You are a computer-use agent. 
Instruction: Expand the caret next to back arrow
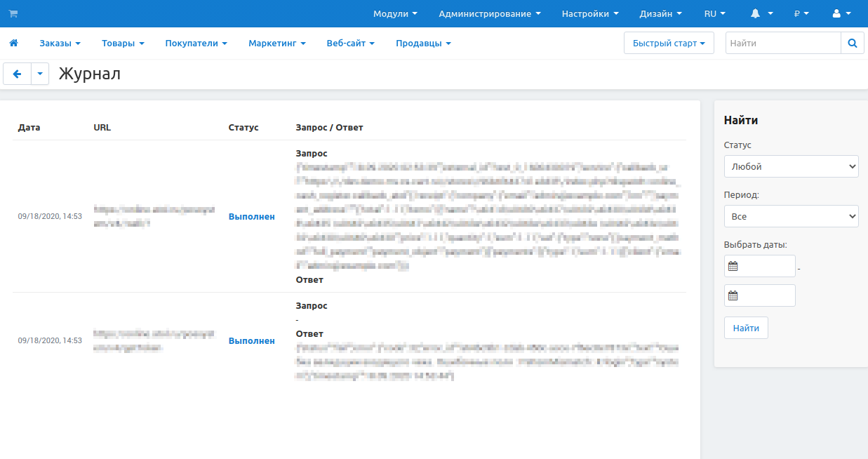pos(40,74)
